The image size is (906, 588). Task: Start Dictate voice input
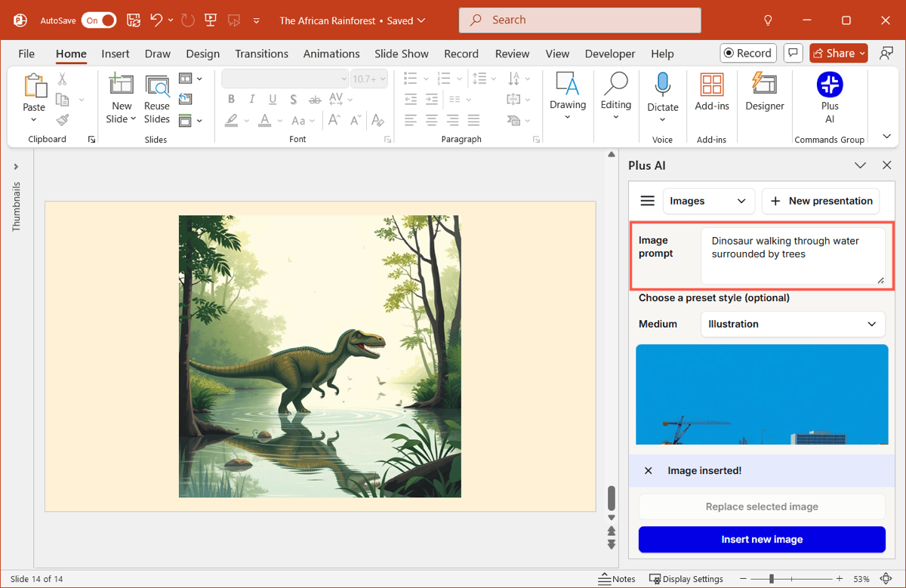662,92
